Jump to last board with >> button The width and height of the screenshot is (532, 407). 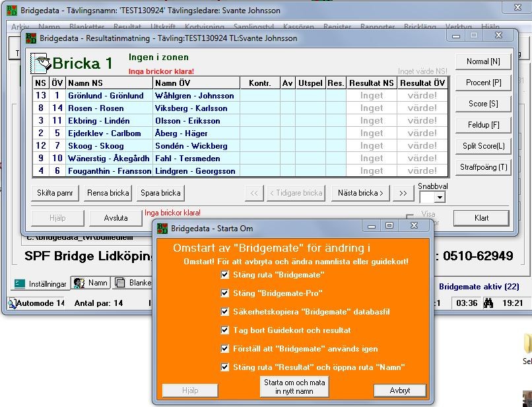(403, 194)
